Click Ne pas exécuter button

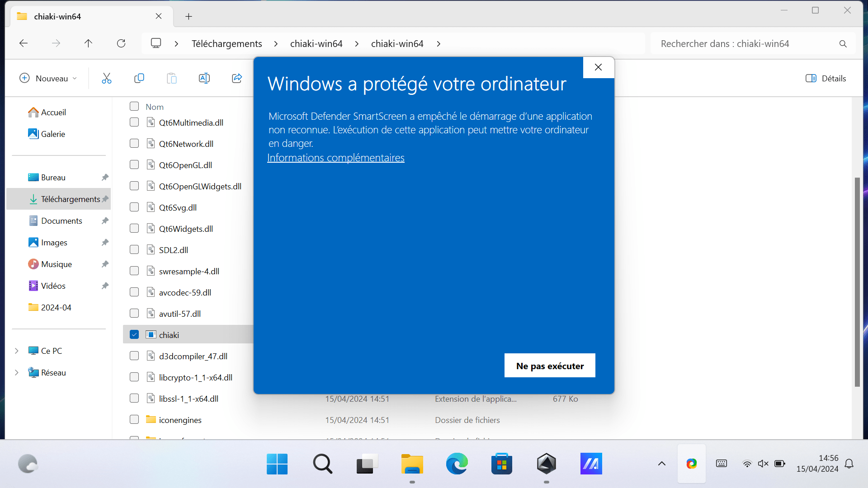pos(550,366)
